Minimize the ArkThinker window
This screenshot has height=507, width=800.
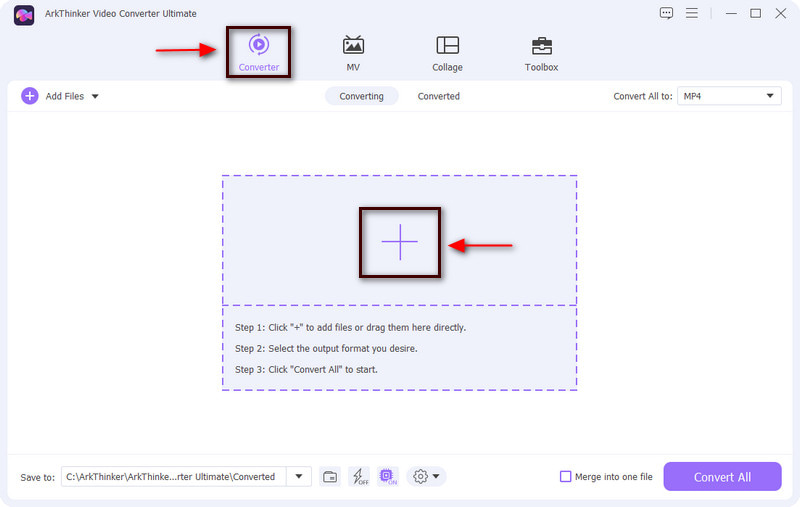tap(731, 13)
